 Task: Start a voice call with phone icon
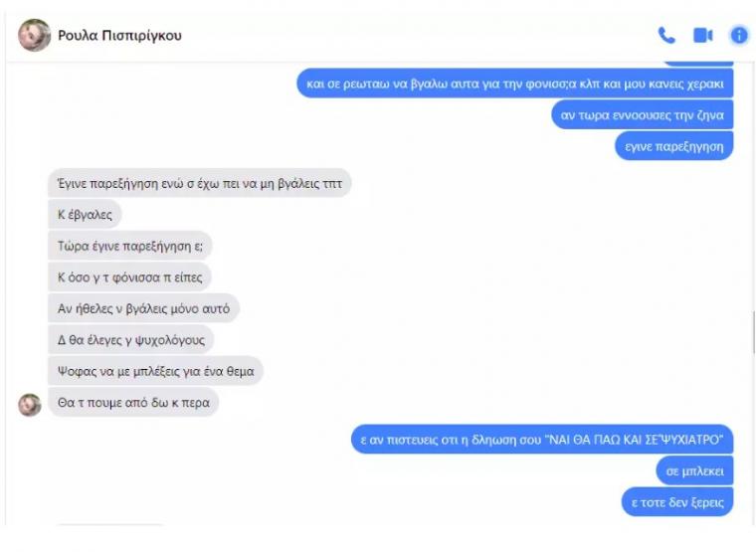coord(666,35)
